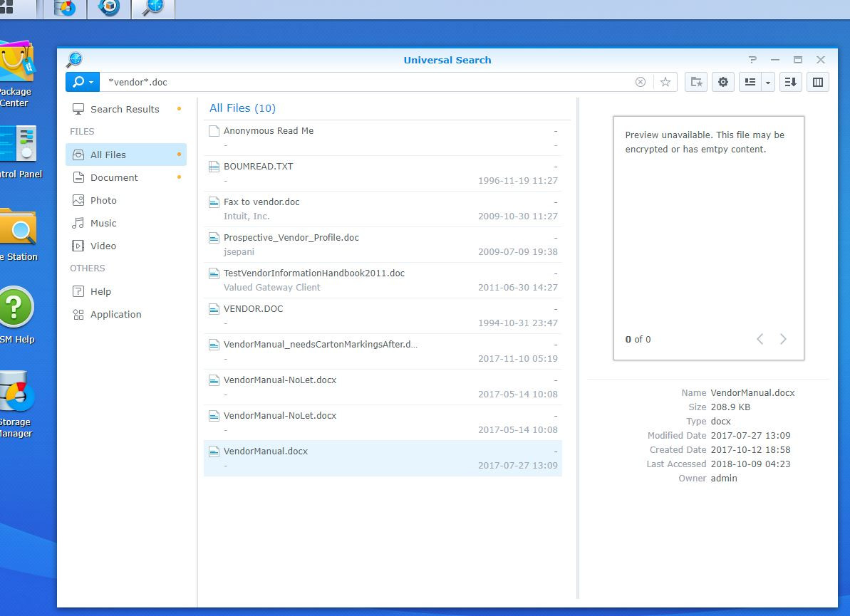The width and height of the screenshot is (850, 616).
Task: Expand the view mode dropdown arrow
Action: [x=767, y=82]
